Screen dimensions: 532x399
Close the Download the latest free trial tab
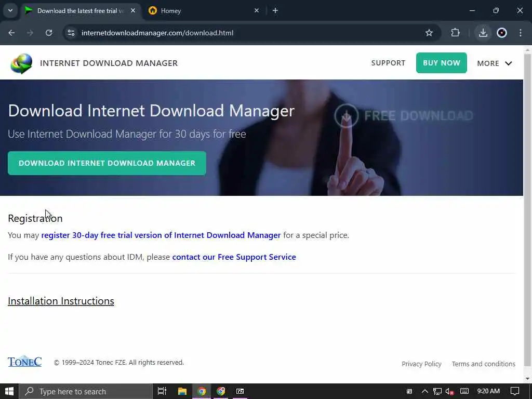(x=133, y=10)
